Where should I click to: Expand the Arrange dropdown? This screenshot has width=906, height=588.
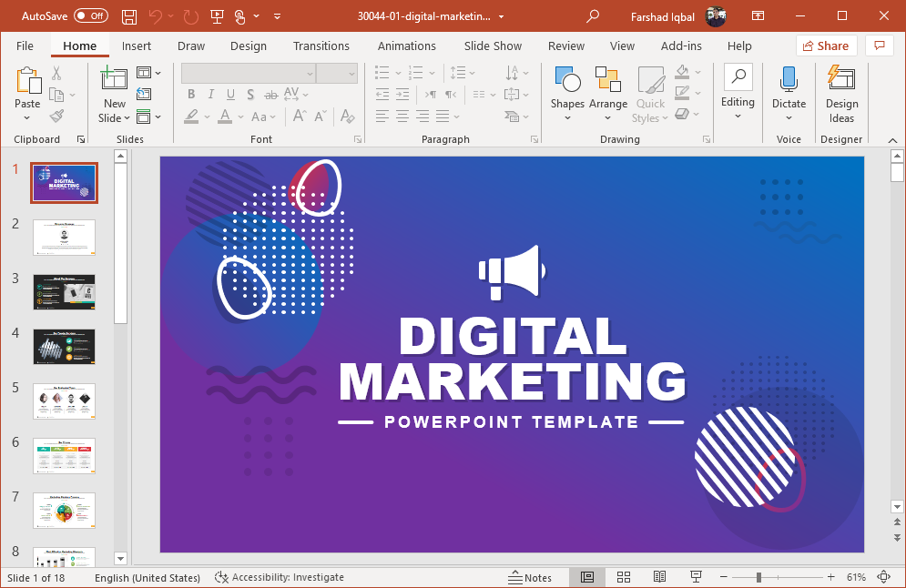(608, 117)
